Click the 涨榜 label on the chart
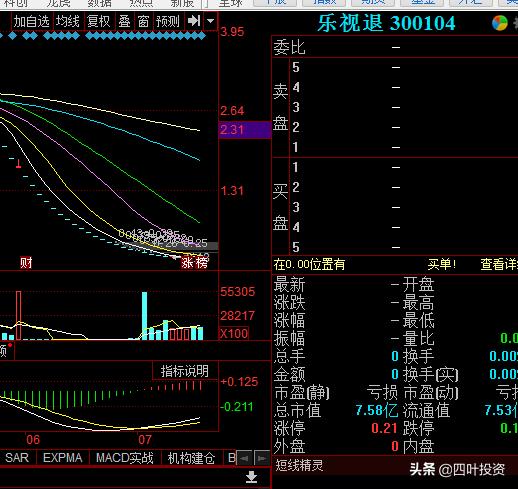The image size is (518, 489). click(195, 263)
